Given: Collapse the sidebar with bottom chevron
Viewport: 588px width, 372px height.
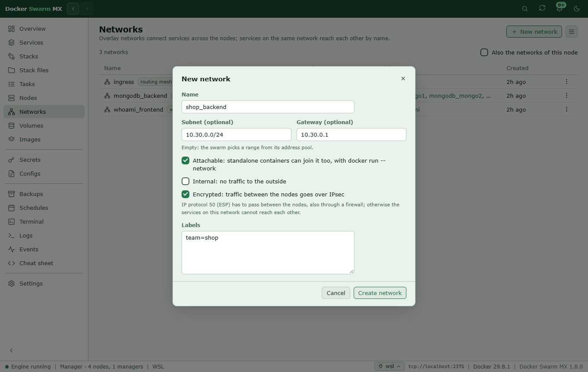Looking at the screenshot, I should [12, 350].
